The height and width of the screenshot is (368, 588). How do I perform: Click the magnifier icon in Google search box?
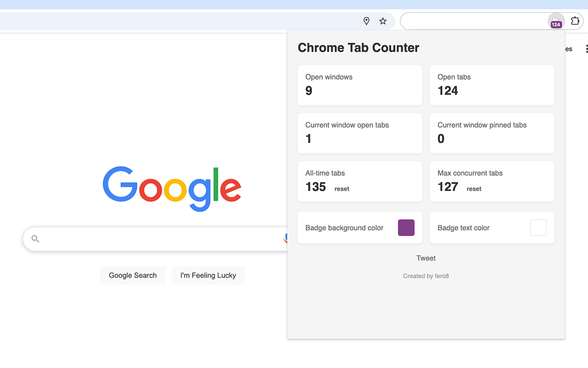[x=35, y=239]
